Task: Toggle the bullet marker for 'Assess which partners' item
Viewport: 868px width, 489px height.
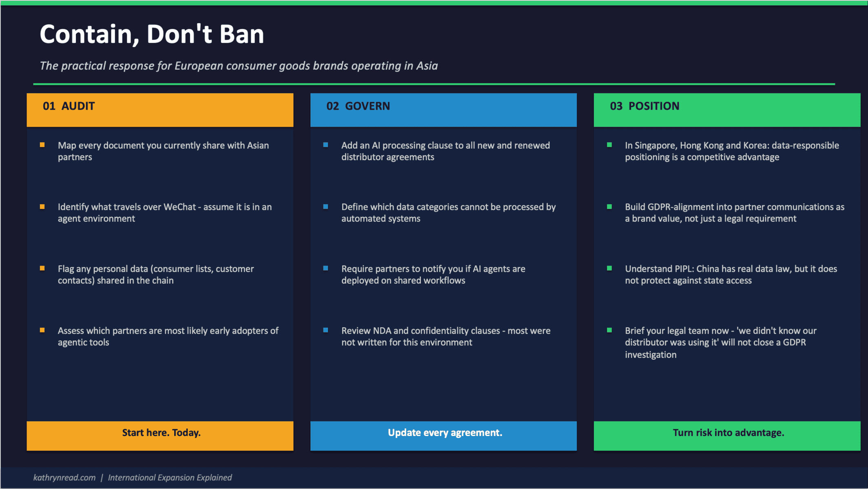Action: pyautogui.click(x=42, y=330)
